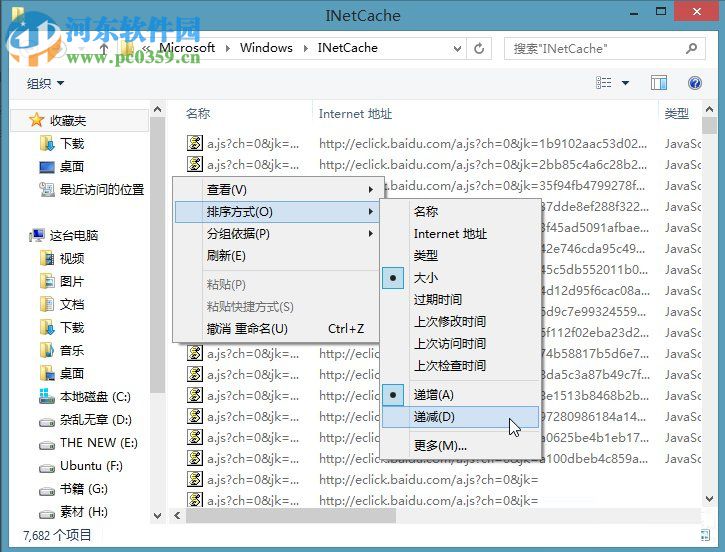Open the 文档 library folder icon
Viewport: 725px width, 552px height.
(47, 304)
